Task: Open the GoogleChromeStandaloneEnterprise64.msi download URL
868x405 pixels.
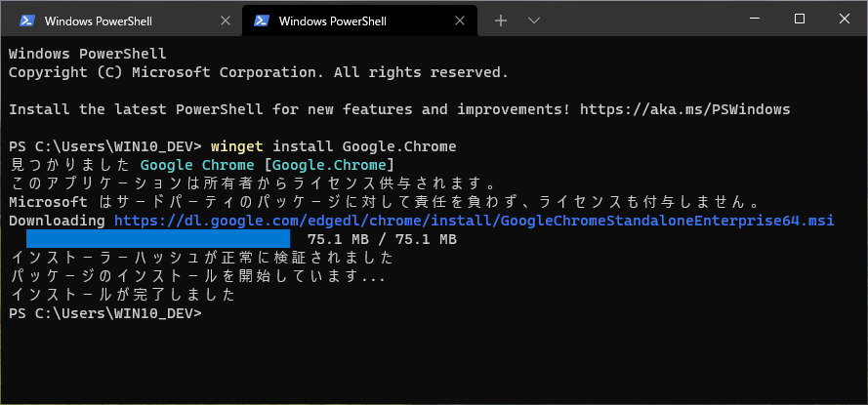Action: click(x=474, y=222)
